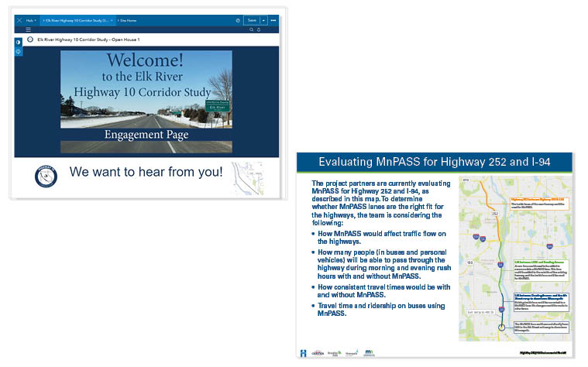This screenshot has width=588, height=367.
Task: Open the Hub dropdown menu
Action: click(x=31, y=21)
